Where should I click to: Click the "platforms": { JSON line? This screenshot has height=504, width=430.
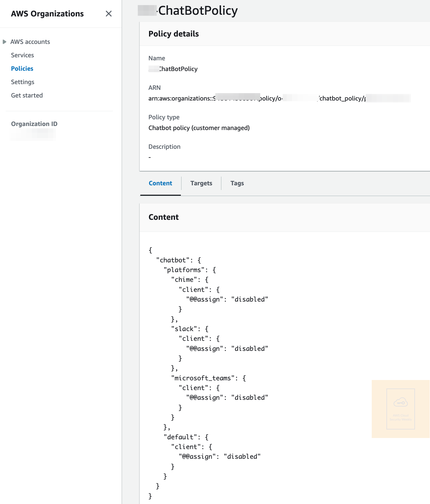tap(190, 270)
